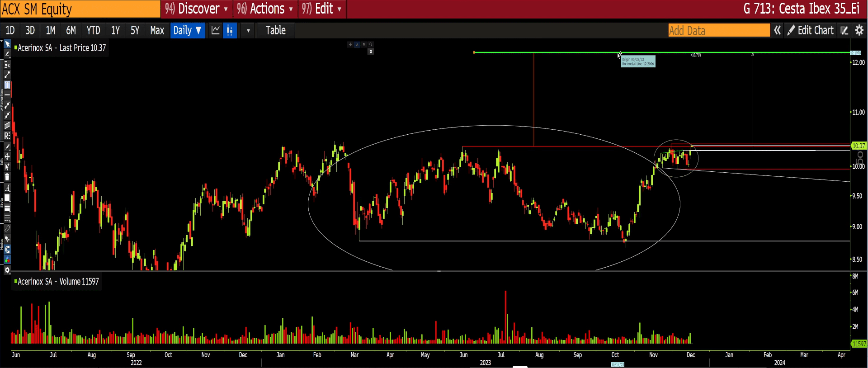Screen dimensions: 868x368
Task: Open the Table view
Action: pyautogui.click(x=276, y=30)
